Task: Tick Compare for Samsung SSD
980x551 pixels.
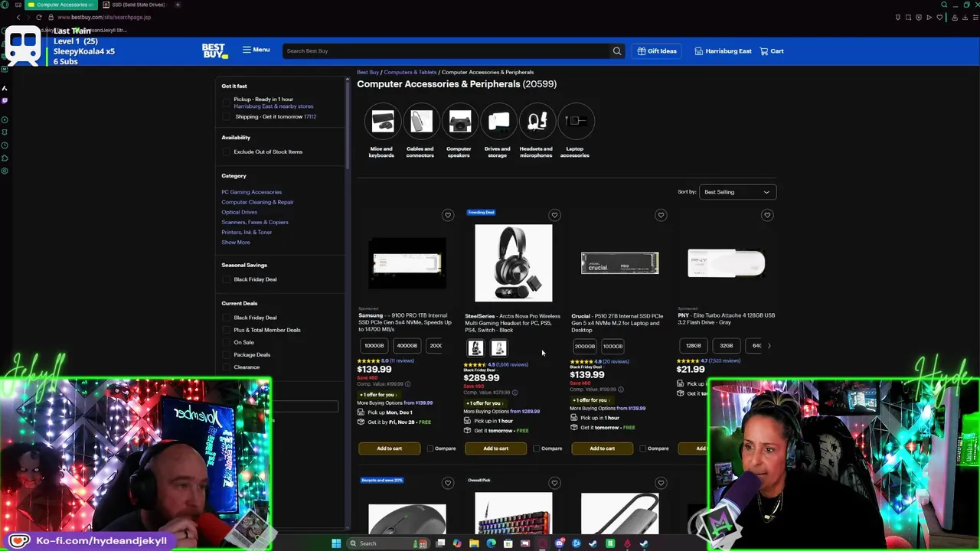Action: tap(430, 448)
